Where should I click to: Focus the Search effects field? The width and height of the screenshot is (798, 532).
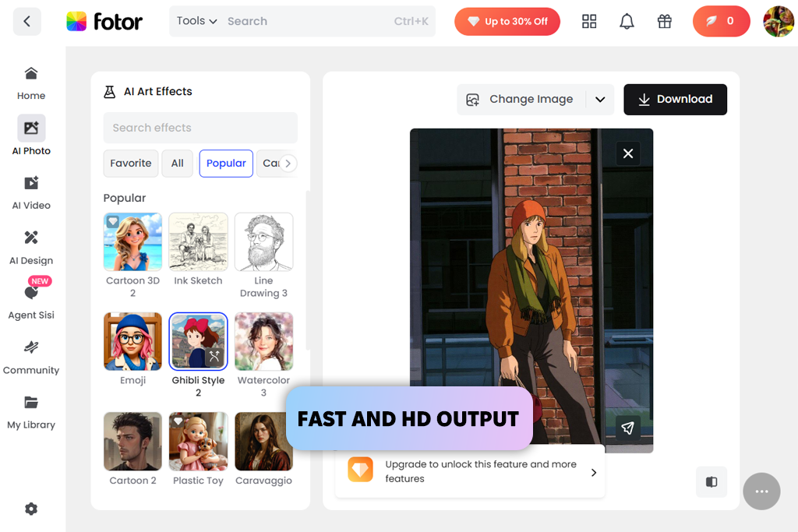click(200, 128)
